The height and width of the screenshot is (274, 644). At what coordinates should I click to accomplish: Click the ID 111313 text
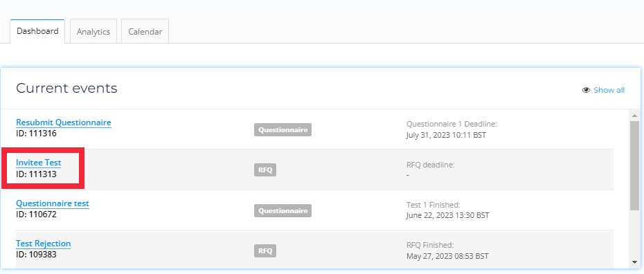click(36, 174)
